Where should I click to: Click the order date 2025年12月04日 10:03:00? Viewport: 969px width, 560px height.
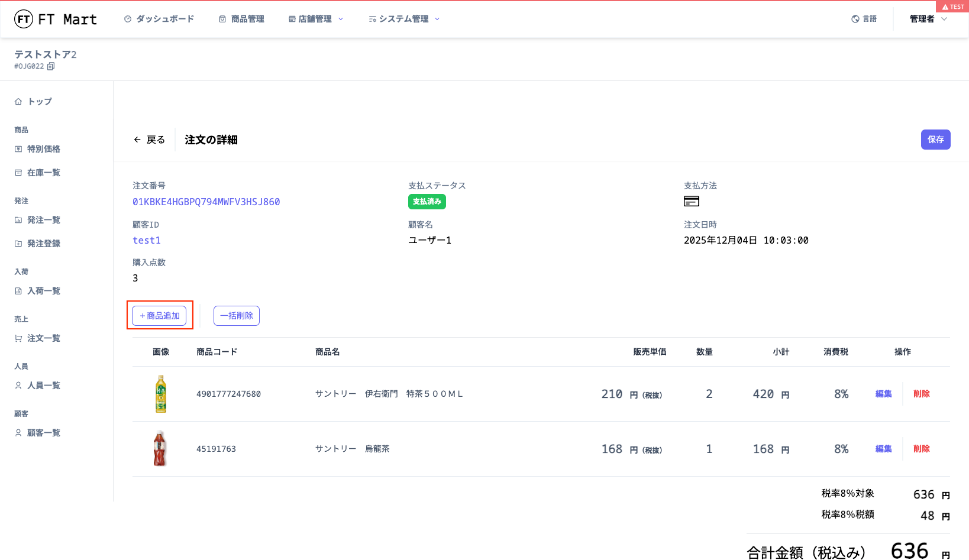746,240
